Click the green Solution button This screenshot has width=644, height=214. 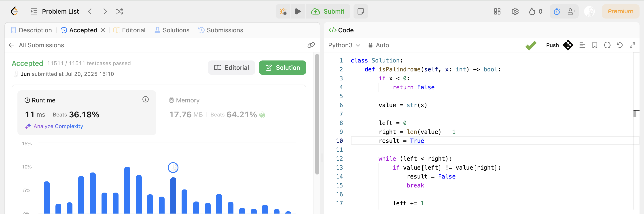point(282,68)
